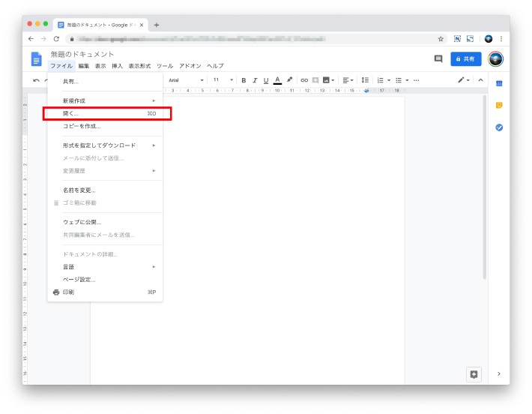Select 名前を変更... menu item
532x414 pixels.
(105, 190)
